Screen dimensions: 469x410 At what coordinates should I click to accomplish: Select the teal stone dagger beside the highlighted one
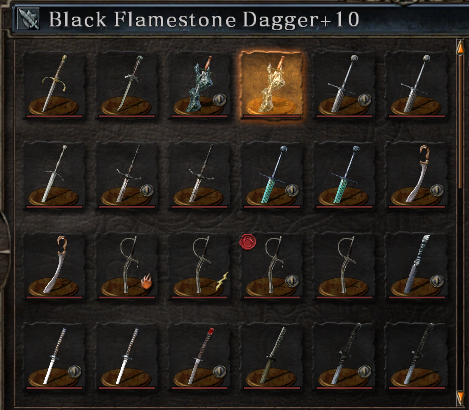coord(199,86)
